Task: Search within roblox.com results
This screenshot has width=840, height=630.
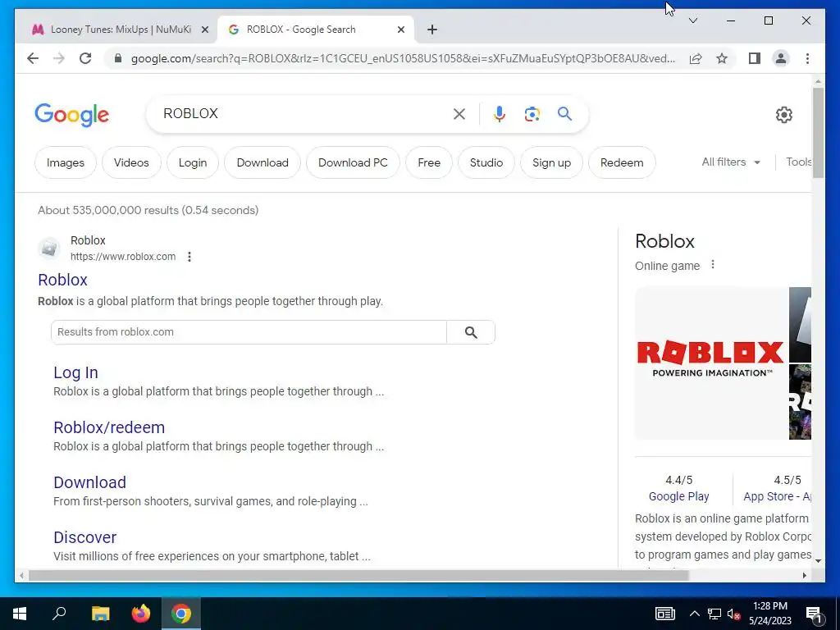Action: pos(471,332)
